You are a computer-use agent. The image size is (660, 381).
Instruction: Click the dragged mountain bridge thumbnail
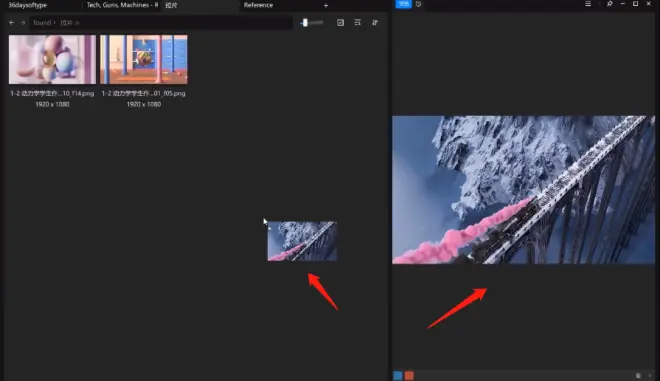pyautogui.click(x=302, y=241)
